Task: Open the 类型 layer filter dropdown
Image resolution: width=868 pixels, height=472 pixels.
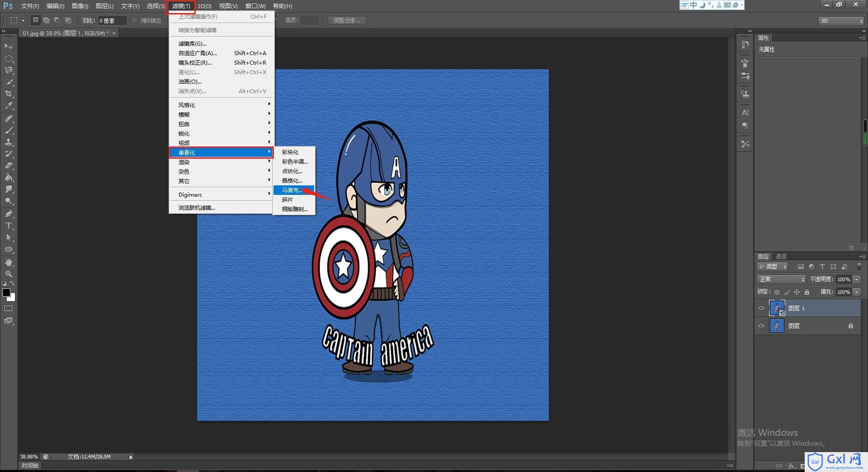Action: coord(773,267)
